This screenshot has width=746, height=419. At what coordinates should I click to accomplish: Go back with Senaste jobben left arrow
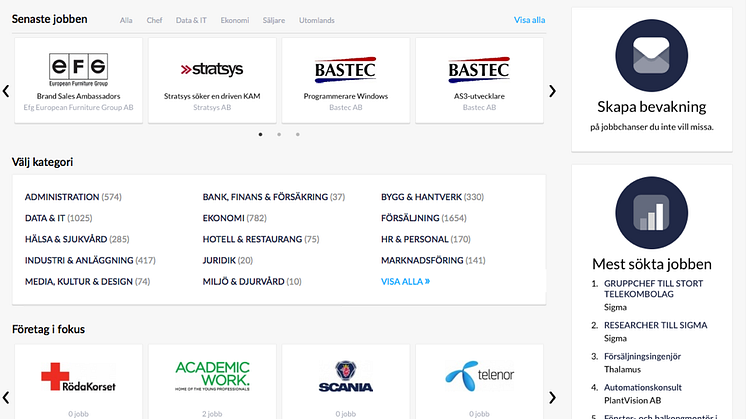coord(6,91)
